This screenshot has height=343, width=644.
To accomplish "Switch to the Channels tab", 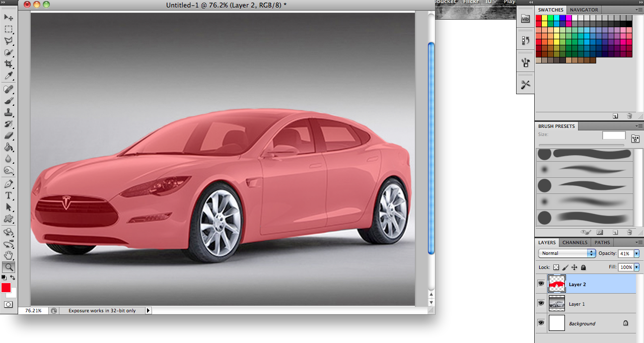I will click(575, 242).
